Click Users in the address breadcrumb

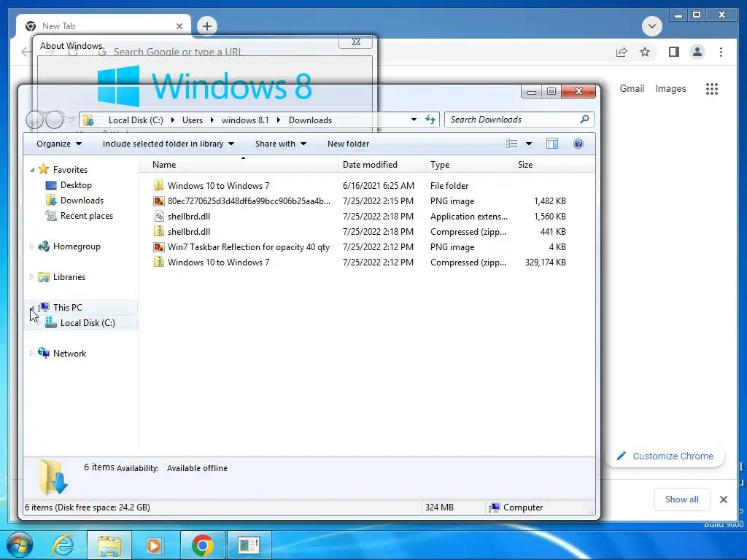pos(193,120)
